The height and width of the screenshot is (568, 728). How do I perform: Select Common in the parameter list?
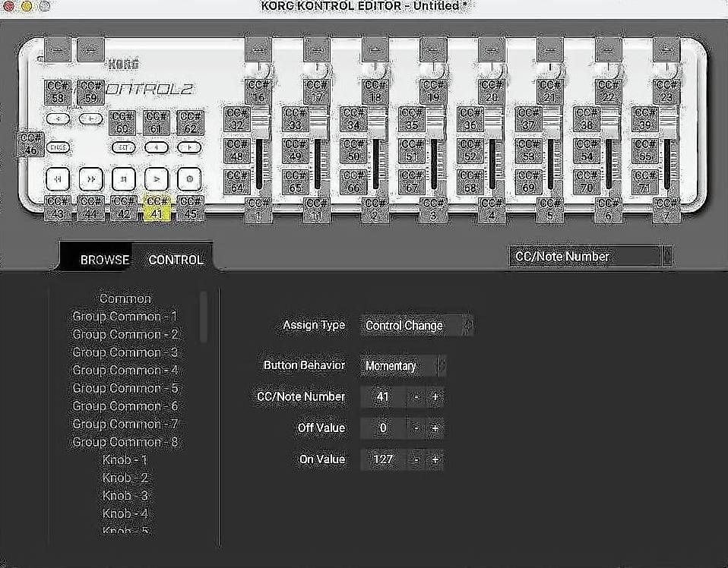(x=125, y=298)
